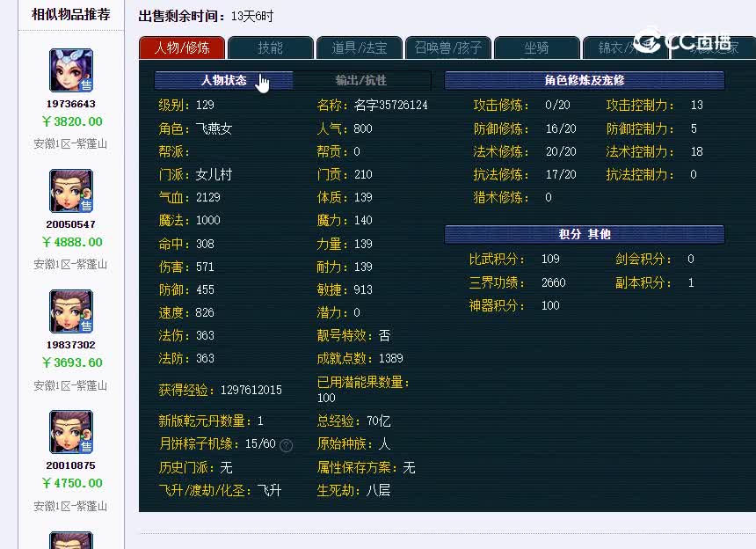Click the 抗法修炼 value 17/20

tap(561, 174)
